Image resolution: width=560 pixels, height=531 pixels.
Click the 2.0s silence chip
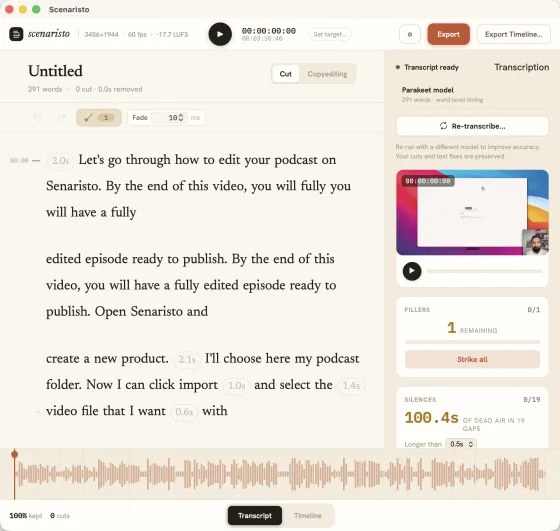60,161
